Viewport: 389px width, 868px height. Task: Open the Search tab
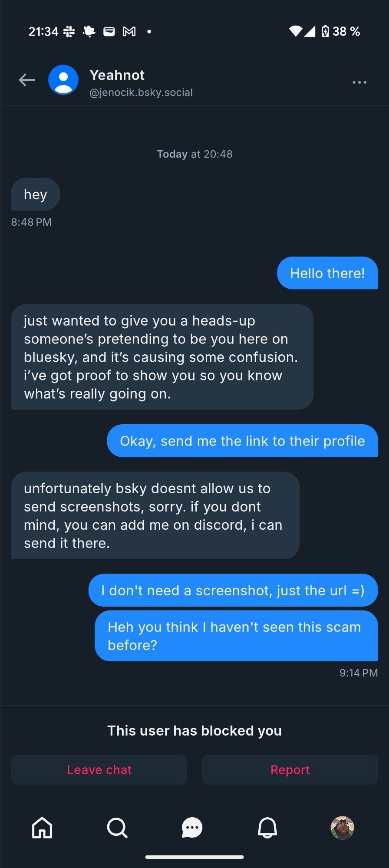117,828
